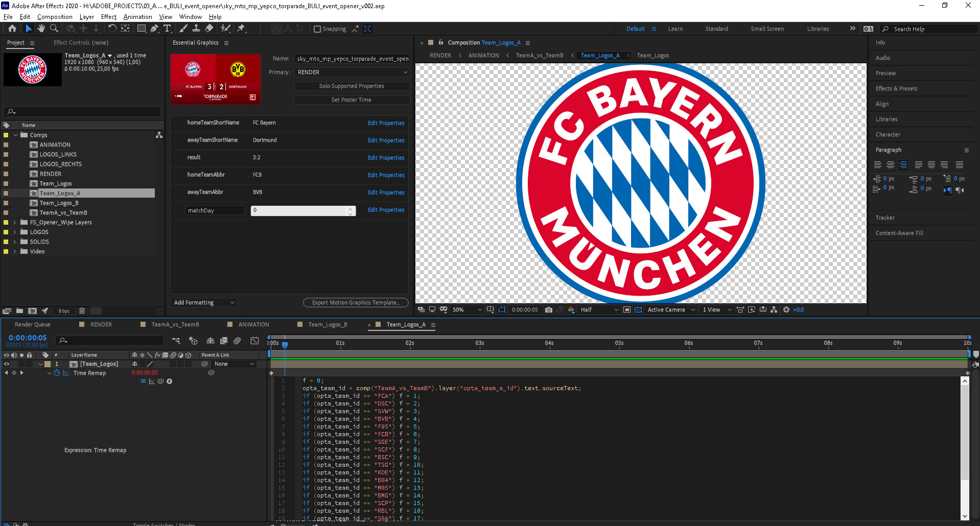Toggle Frame Blending for timeline layers
Image resolution: width=980 pixels, height=526 pixels.
[224, 341]
